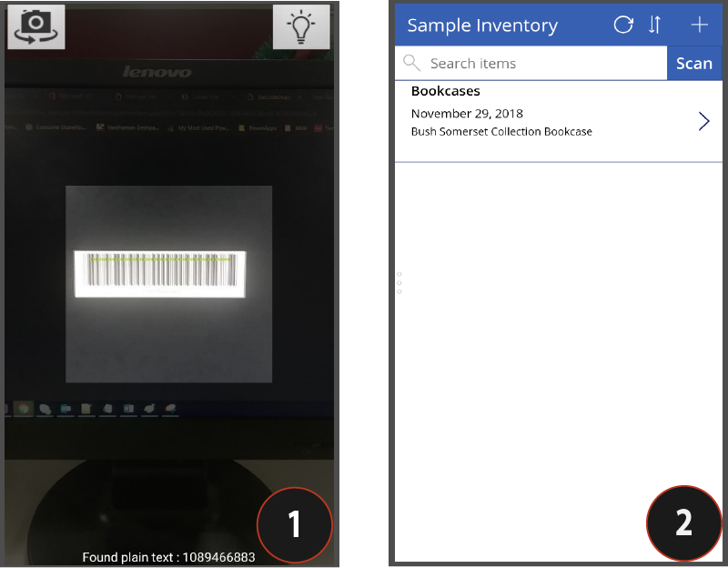
Task: Add a new item with plus icon
Action: 699,25
